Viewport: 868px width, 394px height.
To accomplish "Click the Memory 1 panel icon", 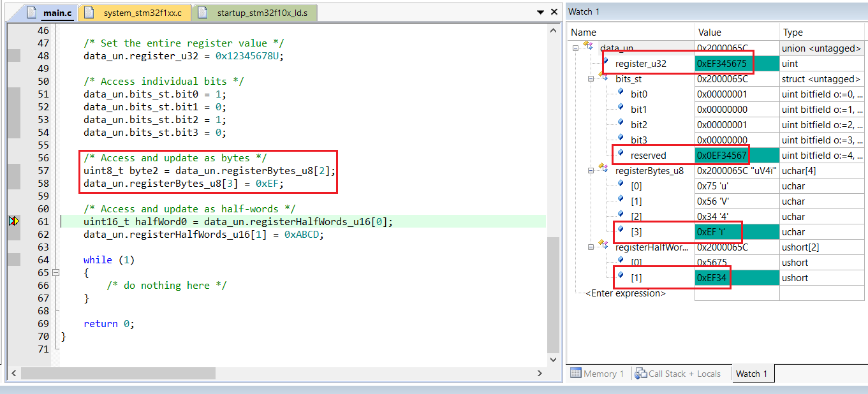I will 575,374.
